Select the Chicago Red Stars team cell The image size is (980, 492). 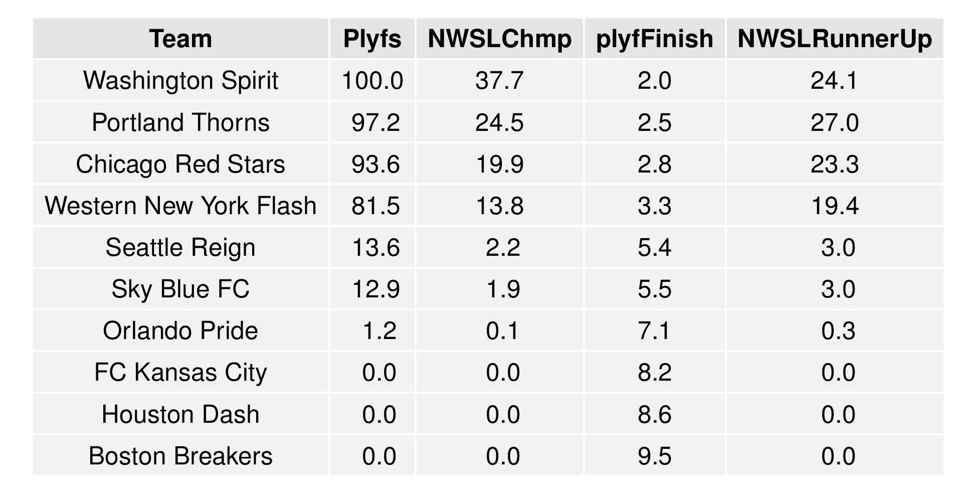[x=180, y=164]
